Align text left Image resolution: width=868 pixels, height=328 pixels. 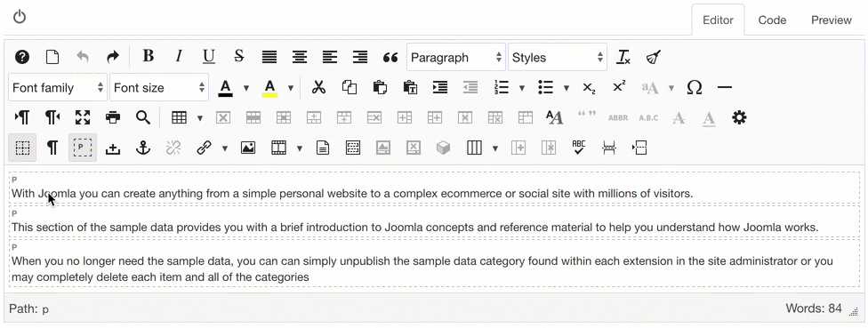click(x=330, y=57)
